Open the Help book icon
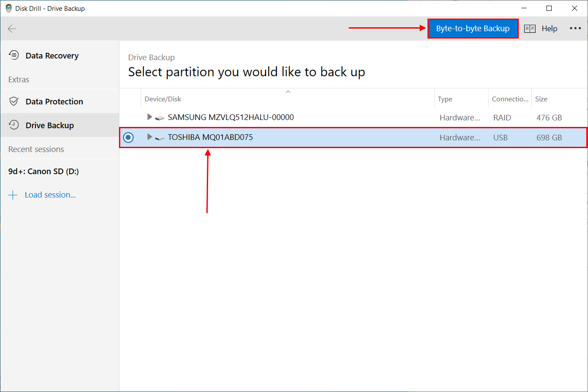Screen dimensions: 588x392 pyautogui.click(x=530, y=29)
